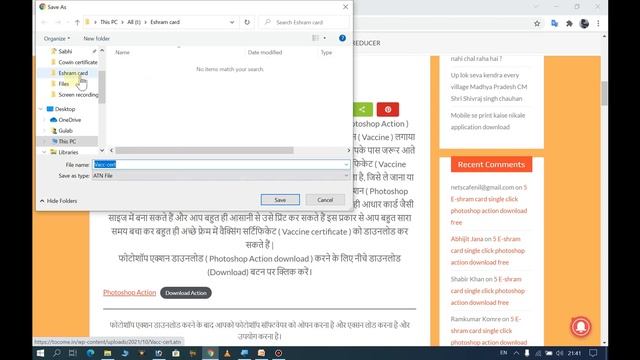Open the volume control in system tray
The width and height of the screenshot is (640, 360).
[x=559, y=353]
